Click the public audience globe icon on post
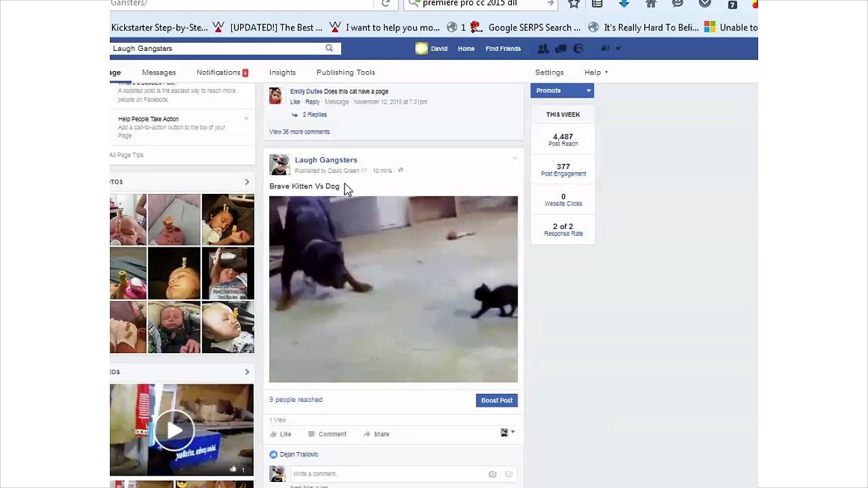 [x=401, y=171]
